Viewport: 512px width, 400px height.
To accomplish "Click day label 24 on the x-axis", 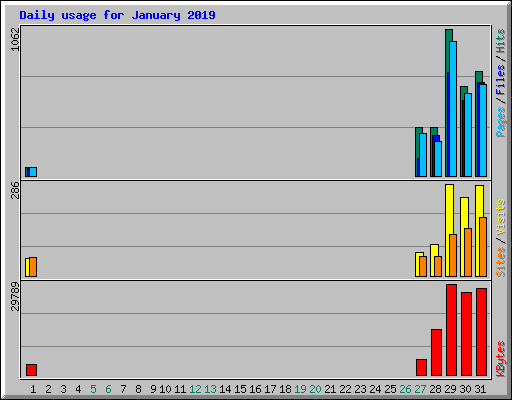I will (x=375, y=389).
